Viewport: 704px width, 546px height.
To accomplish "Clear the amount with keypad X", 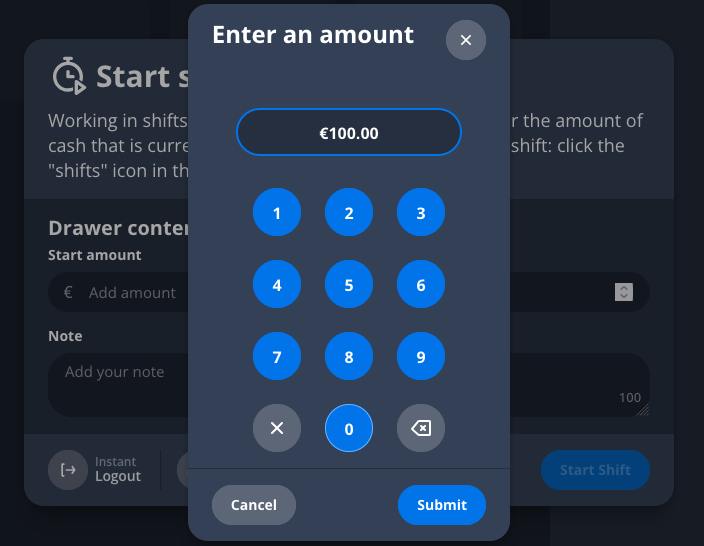I will tap(277, 429).
